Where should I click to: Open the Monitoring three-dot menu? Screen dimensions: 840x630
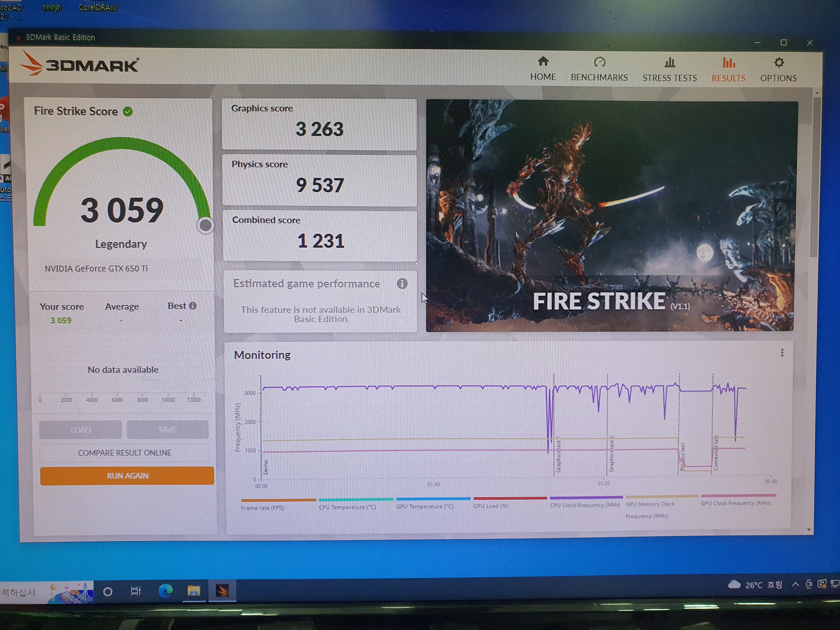tap(782, 353)
